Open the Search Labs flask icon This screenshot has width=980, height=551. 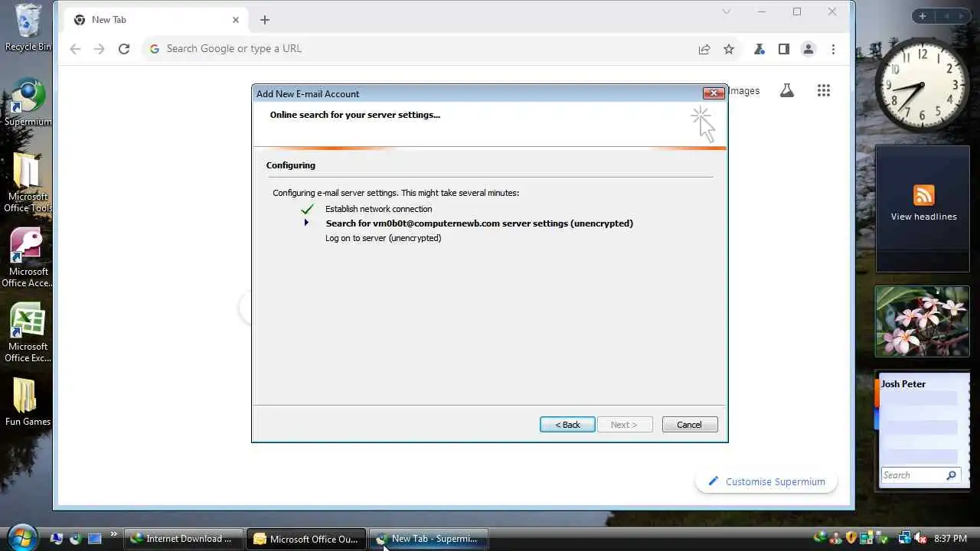tap(787, 90)
